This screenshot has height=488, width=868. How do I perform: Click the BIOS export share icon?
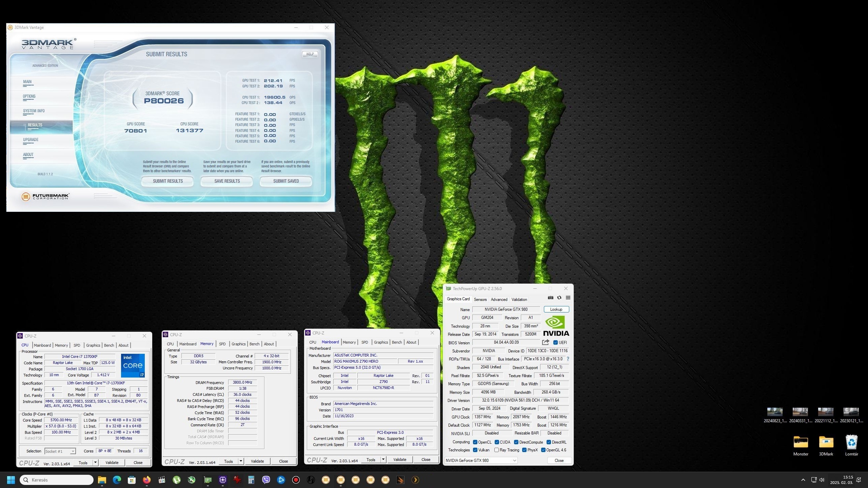pos(546,342)
